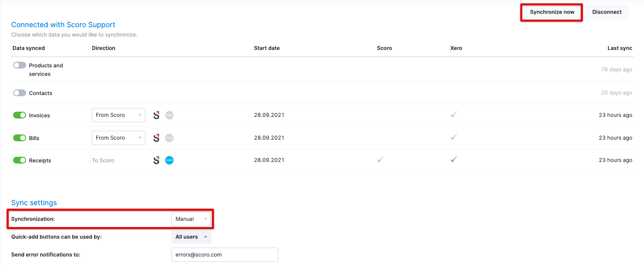
Task: Click the grey Scoro checkmark for Receipts
Action: (380, 159)
